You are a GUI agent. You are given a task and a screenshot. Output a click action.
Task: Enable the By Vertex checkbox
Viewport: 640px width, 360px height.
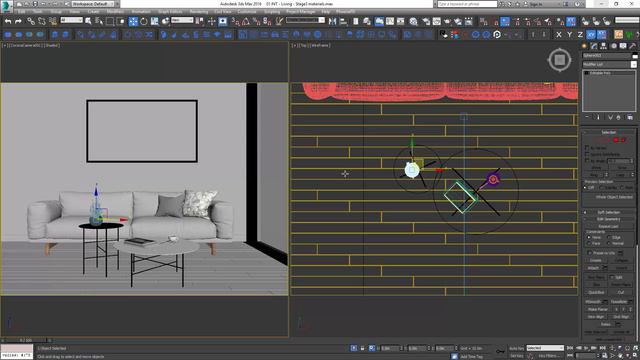587,148
